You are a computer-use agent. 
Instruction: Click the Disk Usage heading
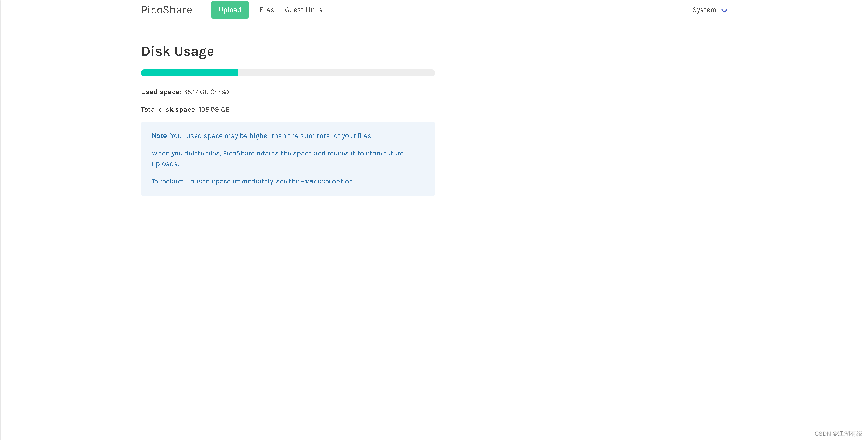click(x=177, y=51)
